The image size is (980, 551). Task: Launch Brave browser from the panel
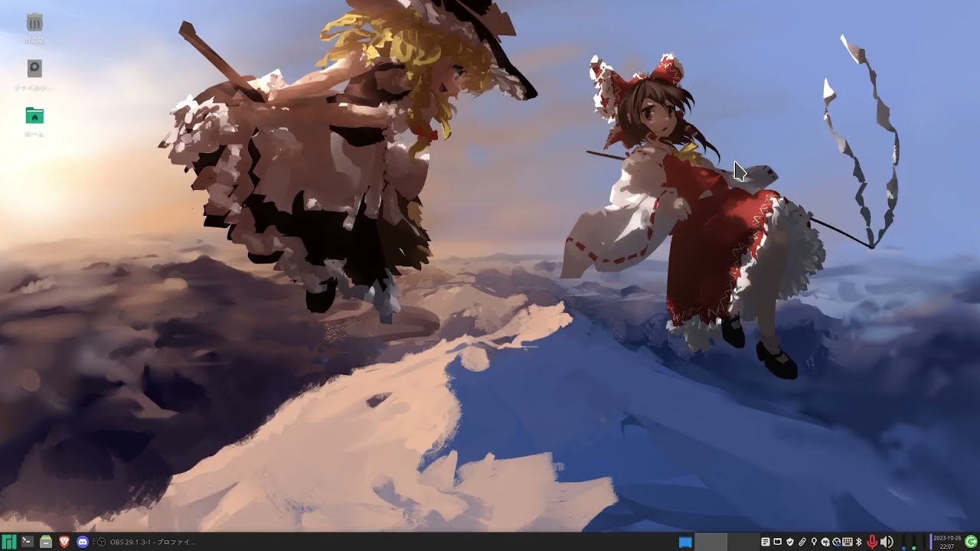(64, 542)
